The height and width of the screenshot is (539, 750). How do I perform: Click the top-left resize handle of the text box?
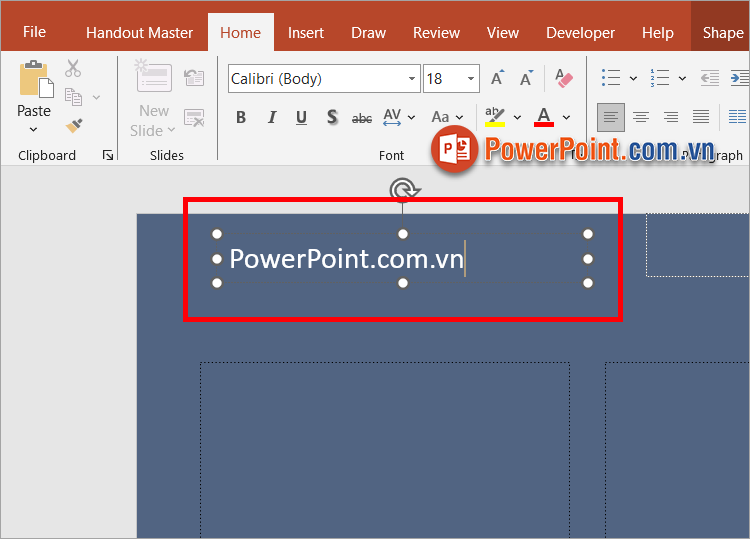(217, 234)
